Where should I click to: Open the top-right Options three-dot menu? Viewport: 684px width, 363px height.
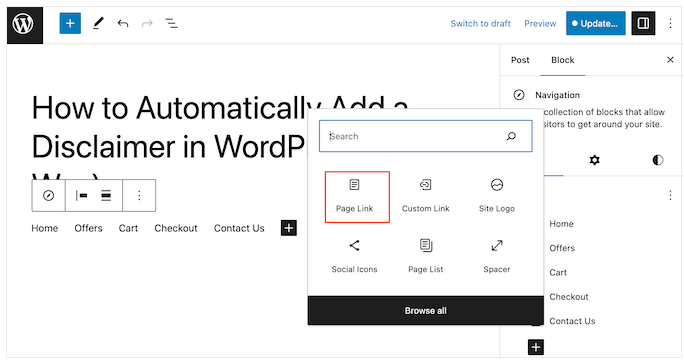coord(670,24)
